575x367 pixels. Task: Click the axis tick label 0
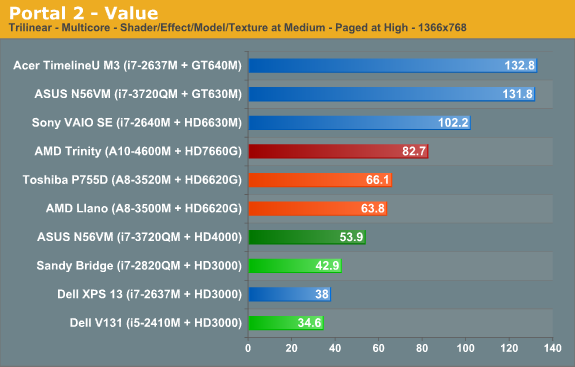pyautogui.click(x=248, y=348)
